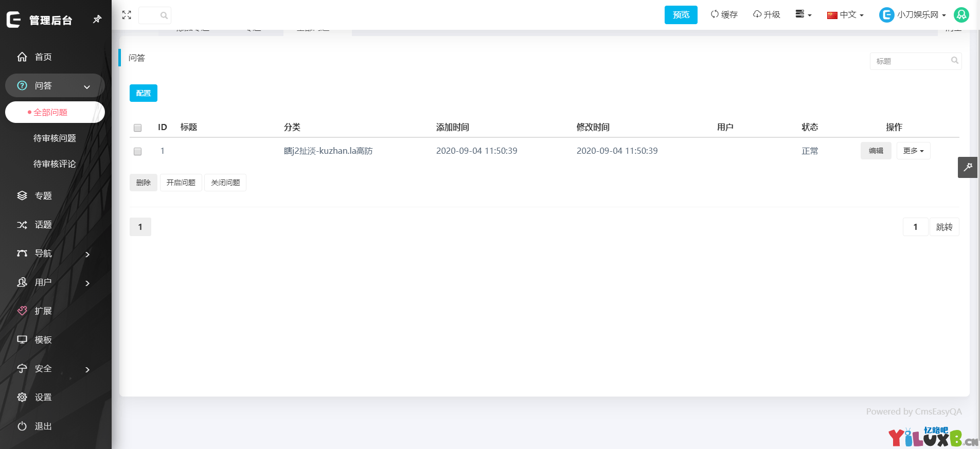Viewport: 980px width, 449px height.
Task: Click the blue 配置 button
Action: 143,93
